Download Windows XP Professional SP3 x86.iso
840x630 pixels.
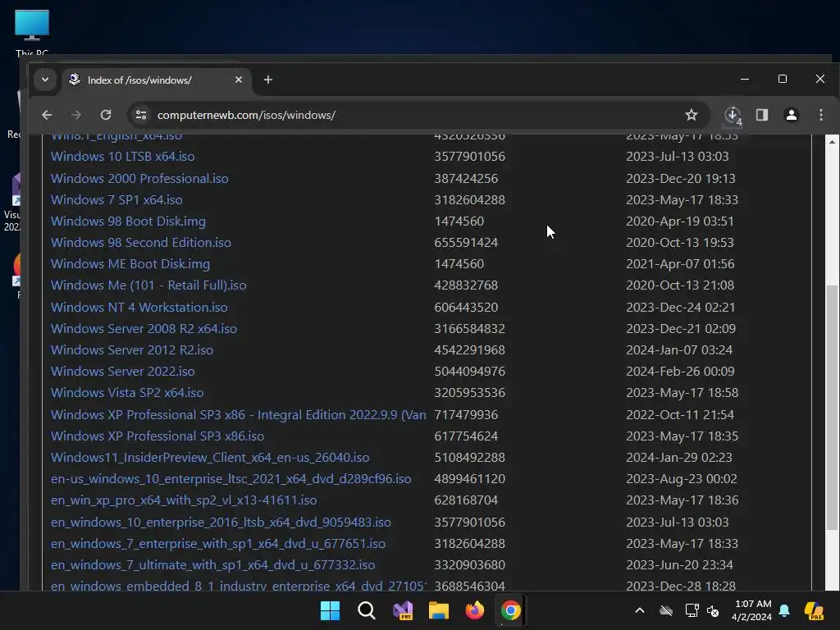coord(157,436)
